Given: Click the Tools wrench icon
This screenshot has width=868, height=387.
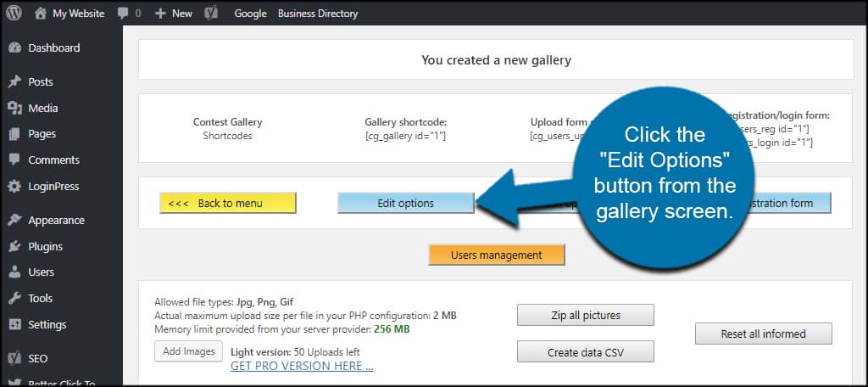Looking at the screenshot, I should [14, 299].
